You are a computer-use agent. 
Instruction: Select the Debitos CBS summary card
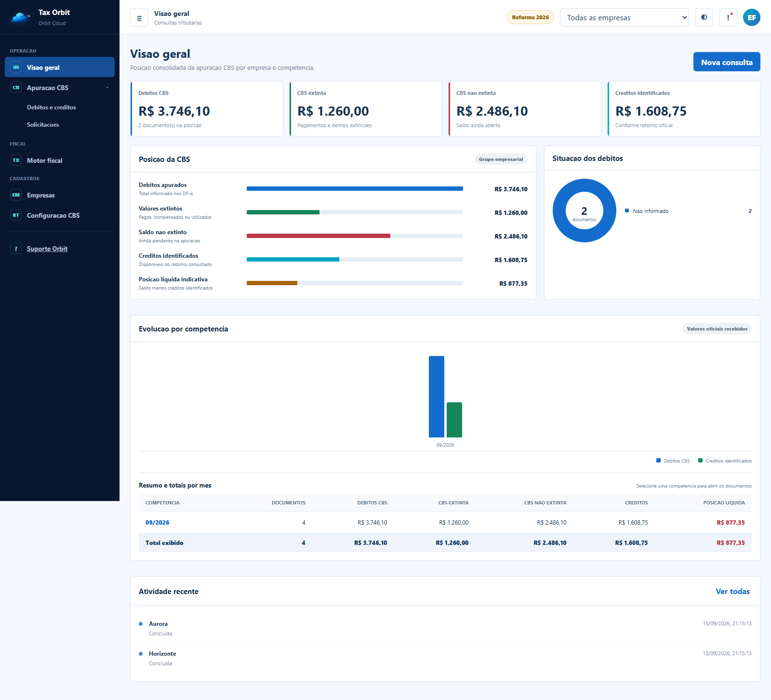point(207,109)
